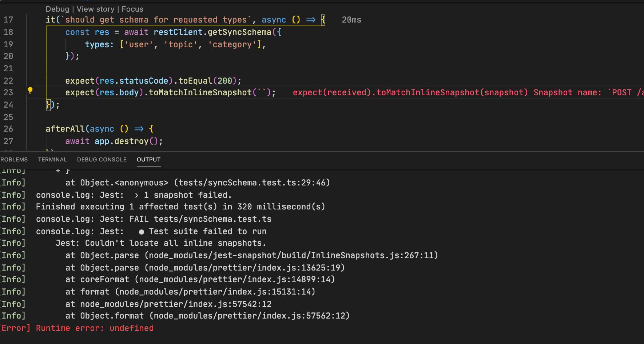Click the afterAll keyword on line 26

[65, 128]
